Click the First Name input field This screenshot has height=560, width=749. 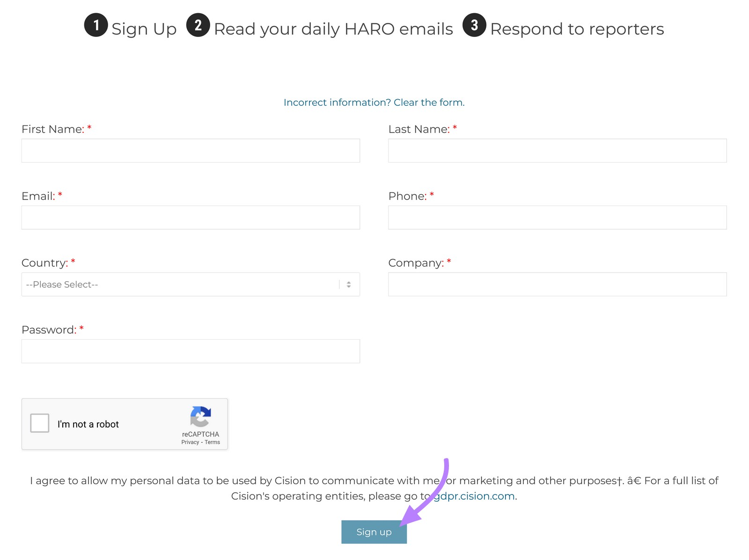190,151
